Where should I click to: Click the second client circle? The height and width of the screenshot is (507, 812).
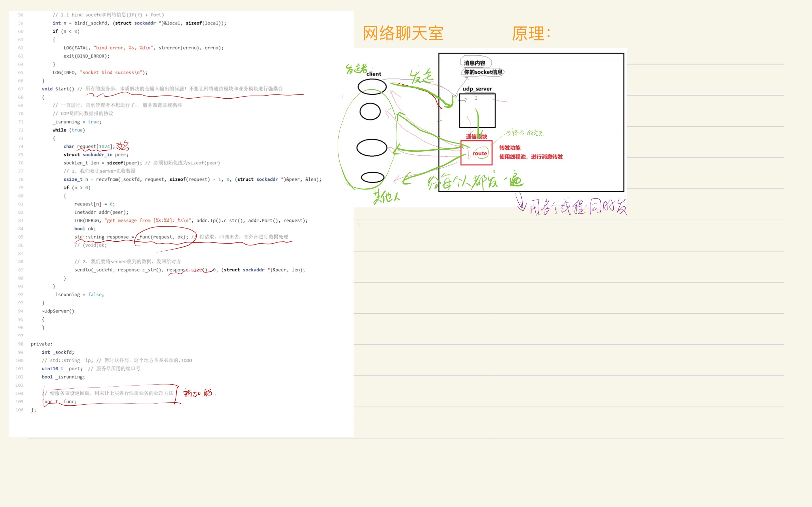tap(370, 112)
